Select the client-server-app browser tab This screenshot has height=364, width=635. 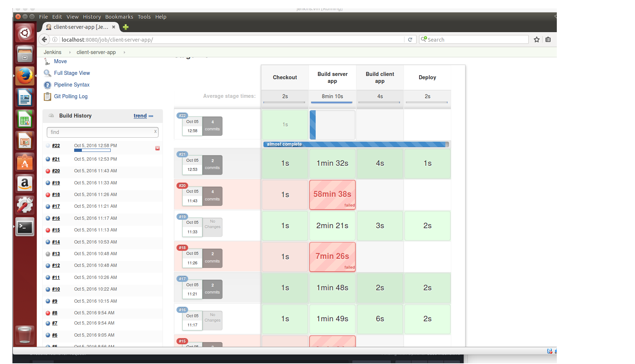point(80,27)
